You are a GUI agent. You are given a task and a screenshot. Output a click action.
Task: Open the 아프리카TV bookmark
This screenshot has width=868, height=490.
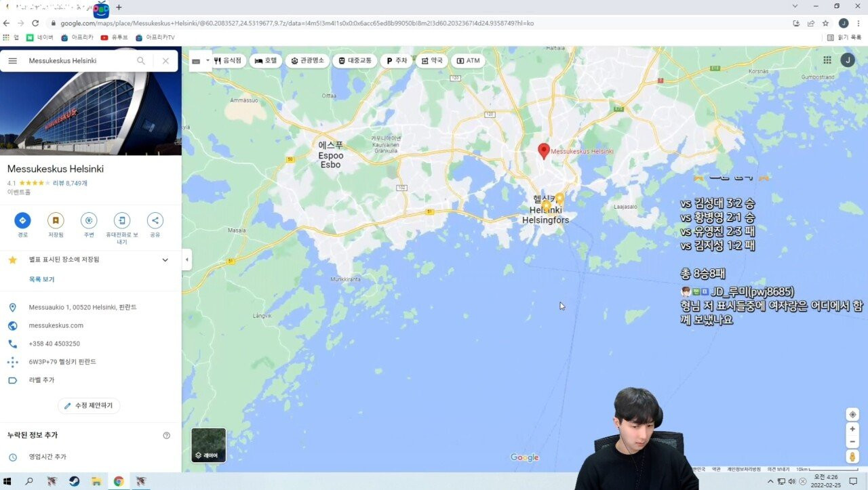[155, 37]
